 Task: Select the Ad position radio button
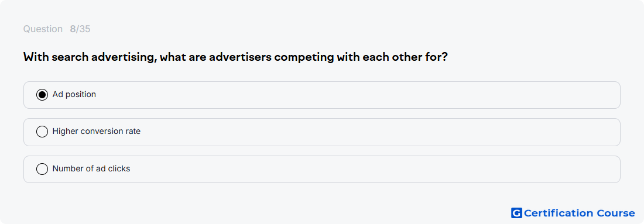click(42, 95)
